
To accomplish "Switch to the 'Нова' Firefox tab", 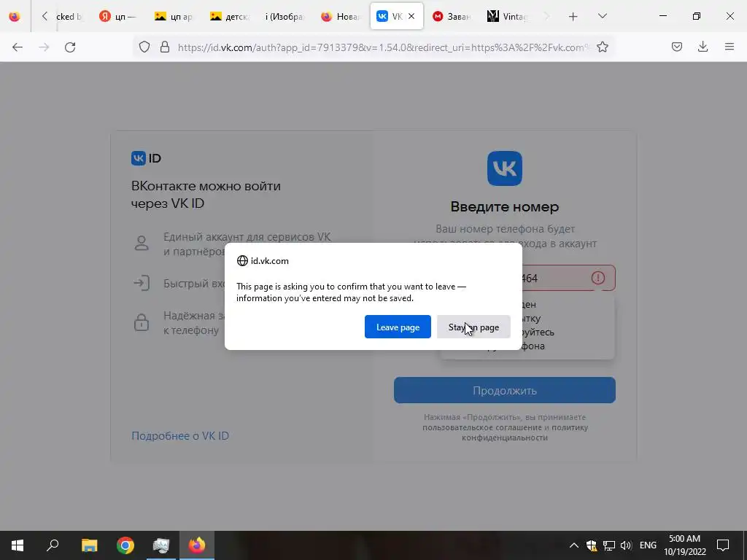I will coord(340,16).
